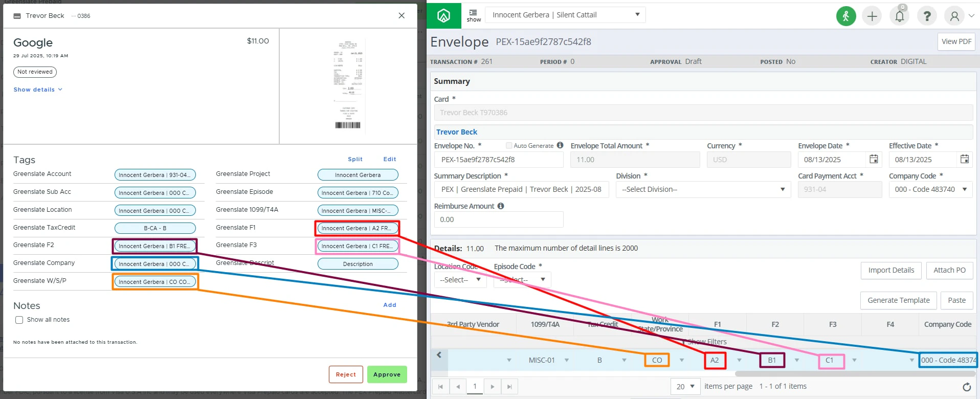980x399 pixels.
Task: Open the Company Code dropdown
Action: [x=930, y=189]
